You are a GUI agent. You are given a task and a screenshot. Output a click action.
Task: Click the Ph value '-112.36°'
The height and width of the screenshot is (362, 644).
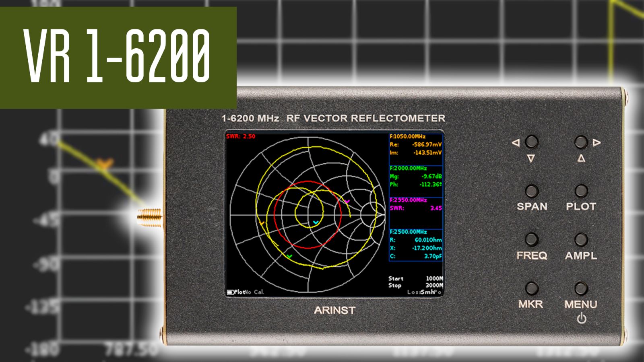click(431, 184)
